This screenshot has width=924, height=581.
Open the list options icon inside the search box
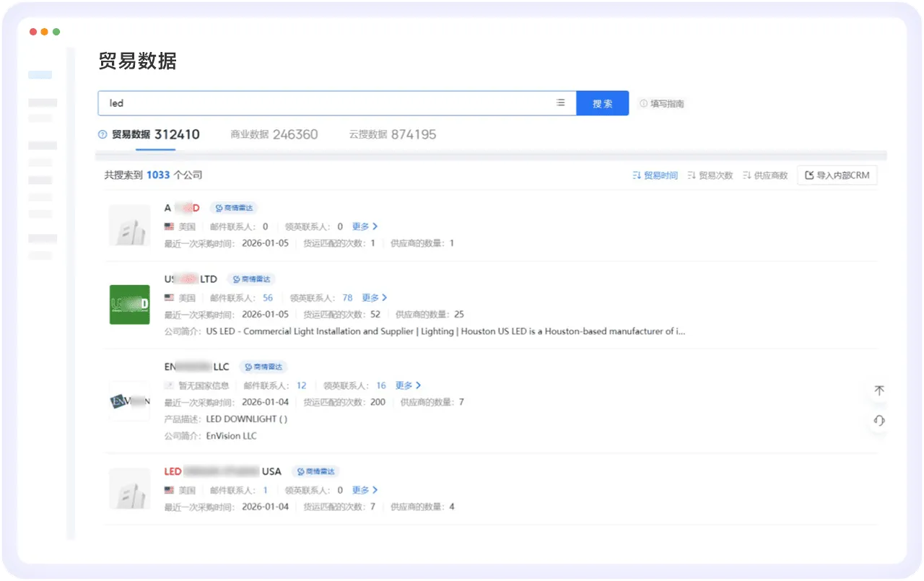560,103
